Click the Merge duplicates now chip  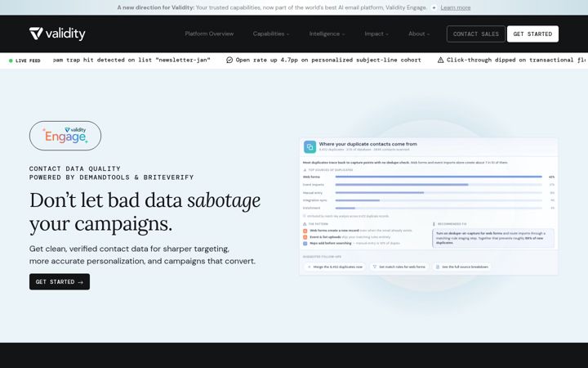335,267
